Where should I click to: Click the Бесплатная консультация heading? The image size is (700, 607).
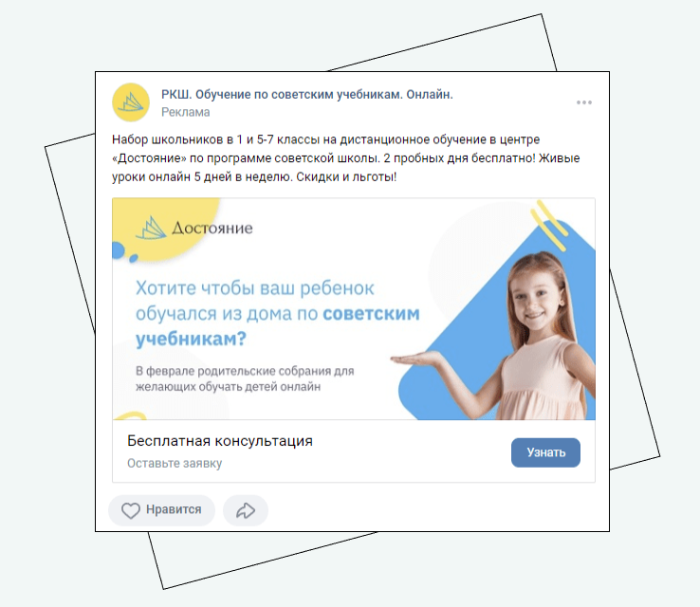(220, 441)
